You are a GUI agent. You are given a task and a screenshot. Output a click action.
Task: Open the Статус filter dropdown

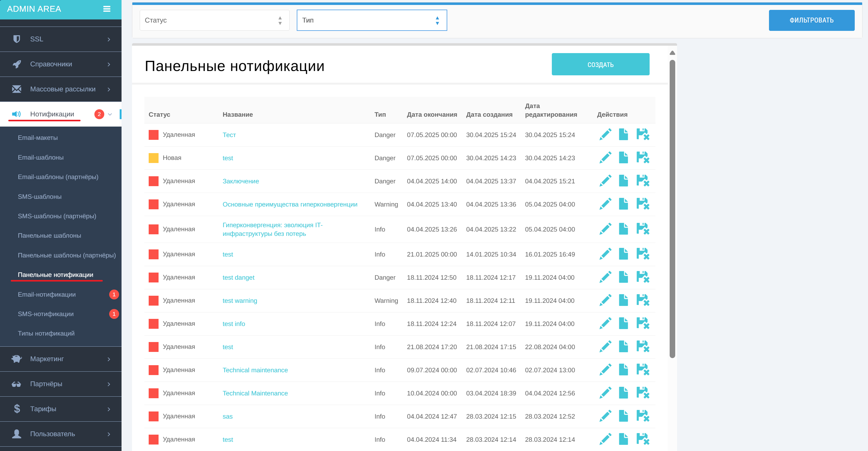point(214,20)
